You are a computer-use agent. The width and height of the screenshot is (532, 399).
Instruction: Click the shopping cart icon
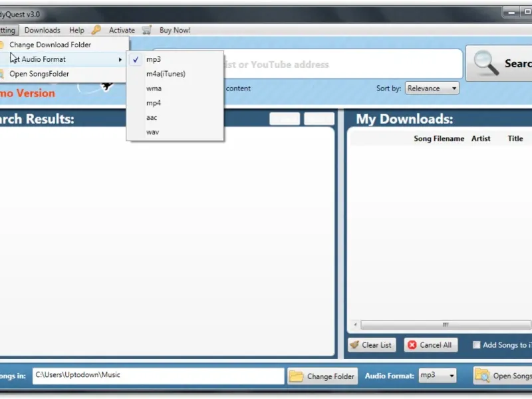(x=147, y=30)
